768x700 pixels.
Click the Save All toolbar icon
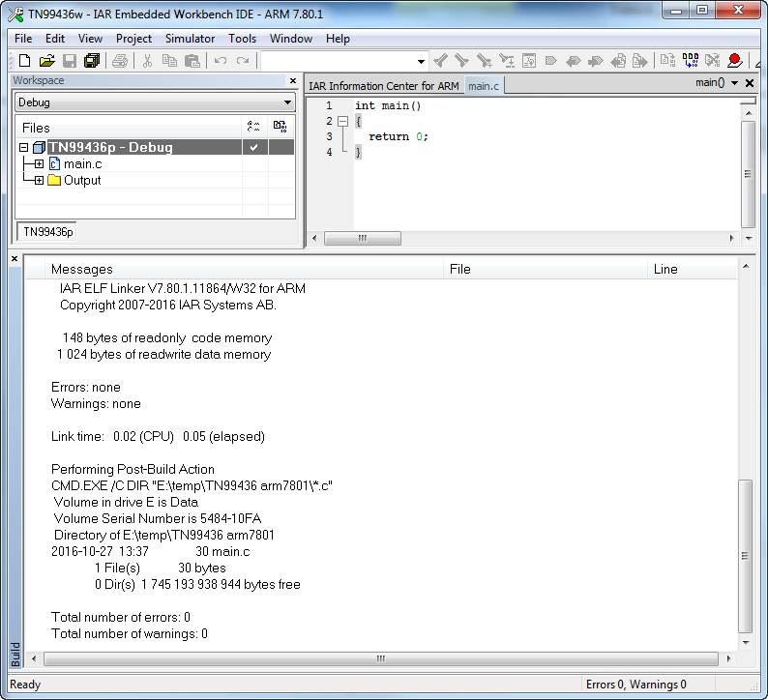tap(91, 61)
